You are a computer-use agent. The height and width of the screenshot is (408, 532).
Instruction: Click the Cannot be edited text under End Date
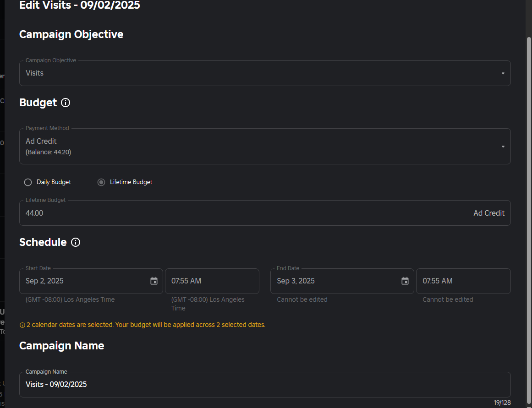pos(302,299)
